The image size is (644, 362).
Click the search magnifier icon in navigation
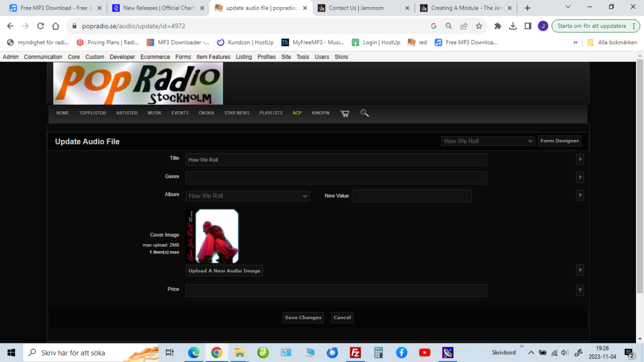(365, 113)
